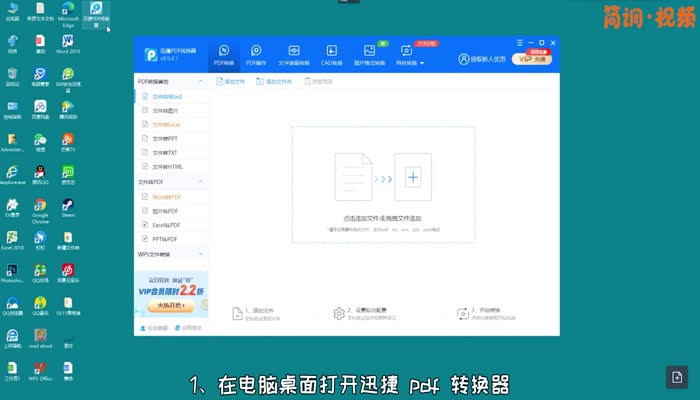
Task: Select 文件转TXT in the sidebar
Action: (171, 153)
